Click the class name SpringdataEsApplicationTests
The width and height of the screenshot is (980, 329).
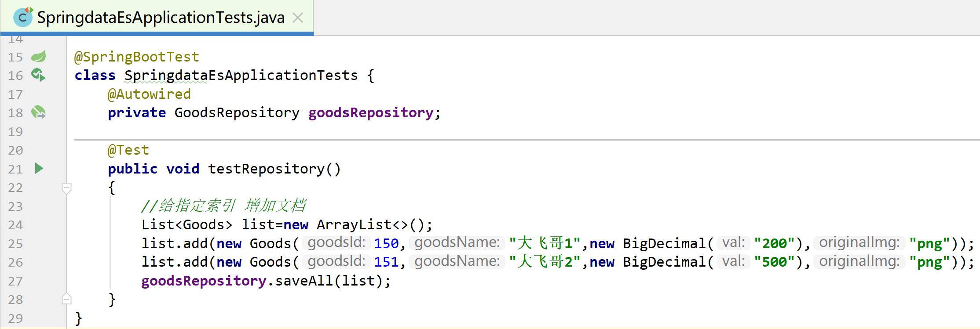[x=241, y=76]
